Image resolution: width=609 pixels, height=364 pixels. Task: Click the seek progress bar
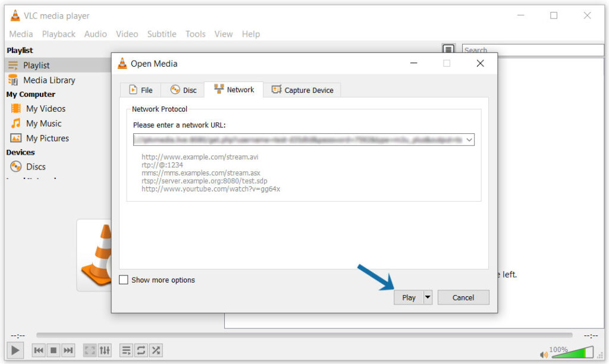[304, 335]
